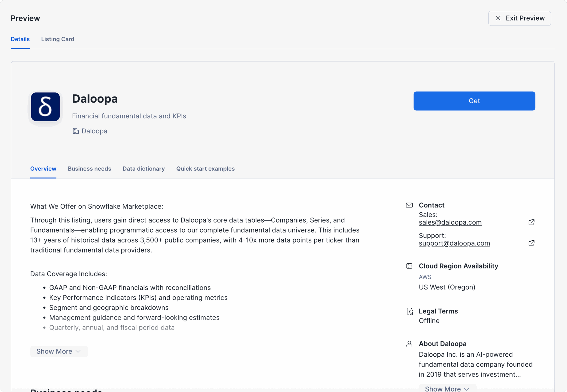Screen dimensions: 567x392
Task: Open external link icon for sales email
Action: (x=531, y=222)
